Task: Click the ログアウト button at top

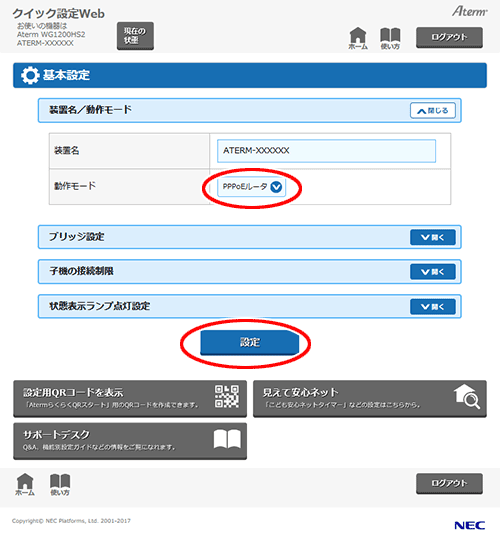Action: pos(449,37)
